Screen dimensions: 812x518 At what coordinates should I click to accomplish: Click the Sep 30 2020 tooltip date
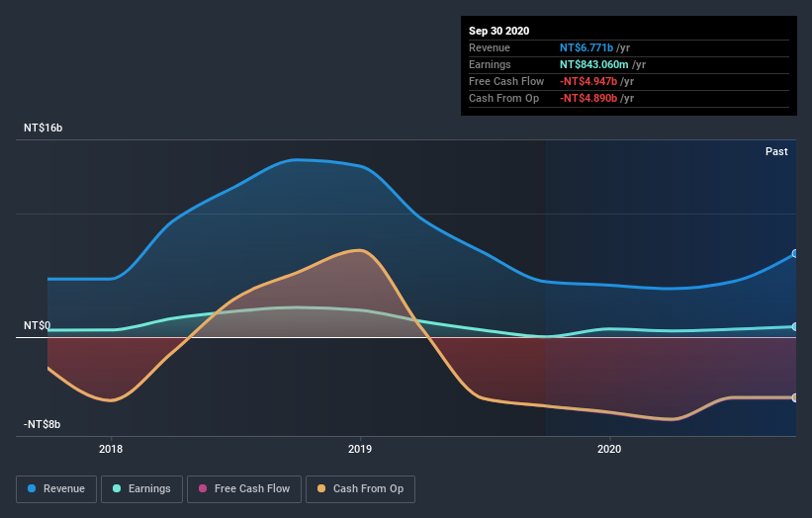click(x=498, y=31)
